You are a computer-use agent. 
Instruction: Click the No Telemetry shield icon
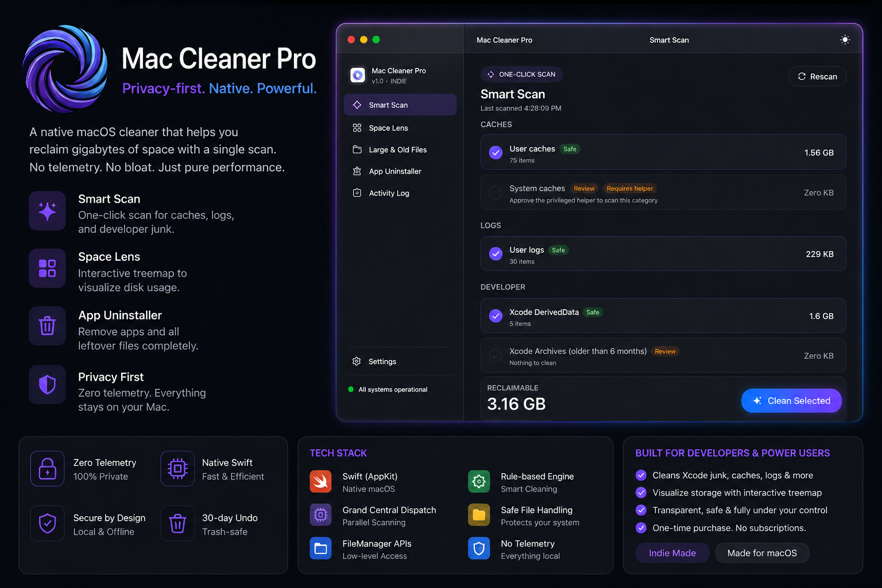[x=479, y=548]
